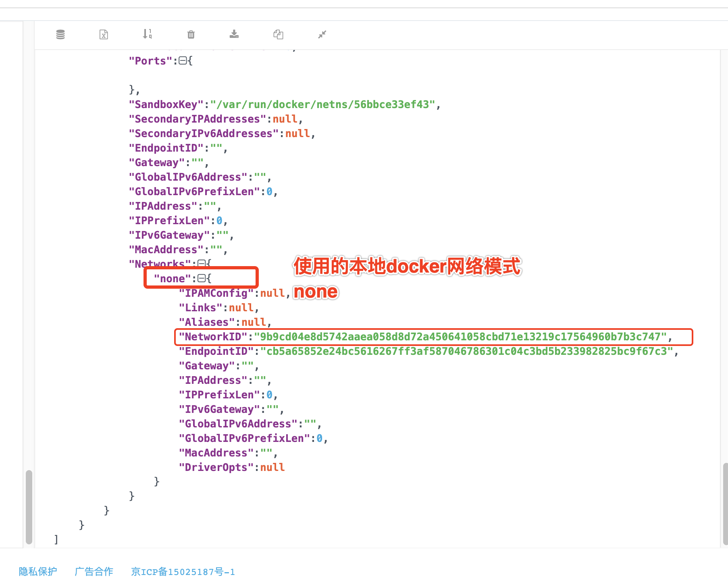Screen dimensions: 728x579
Task: Select the "SecondaryIPv6Addresses" key
Action: (204, 133)
